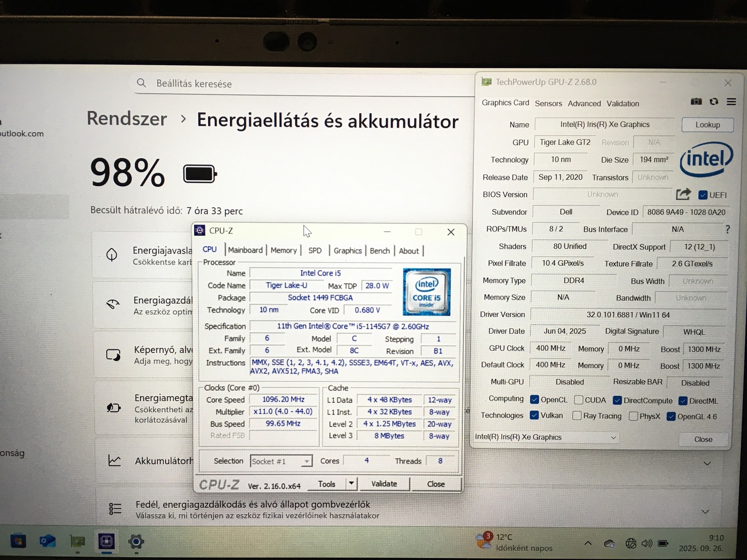Open the Tools dropdown arrow in CPU-Z
Image resolution: width=747 pixels, height=560 pixels.
(352, 483)
